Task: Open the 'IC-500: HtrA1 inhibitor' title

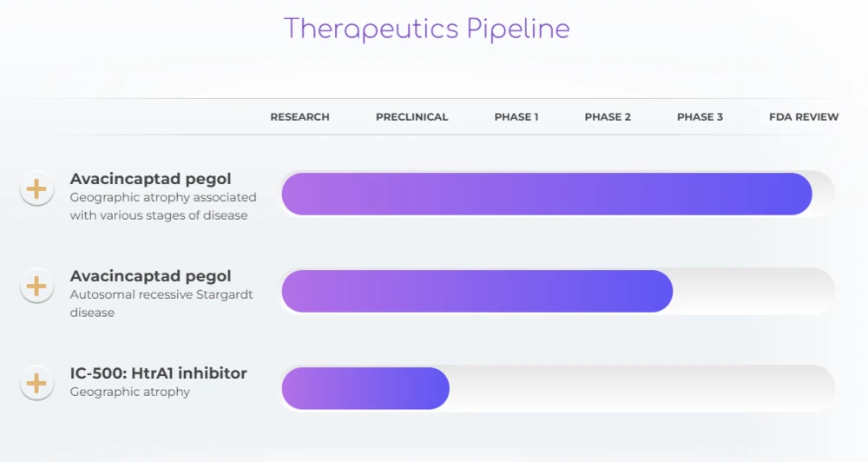Action: (158, 373)
